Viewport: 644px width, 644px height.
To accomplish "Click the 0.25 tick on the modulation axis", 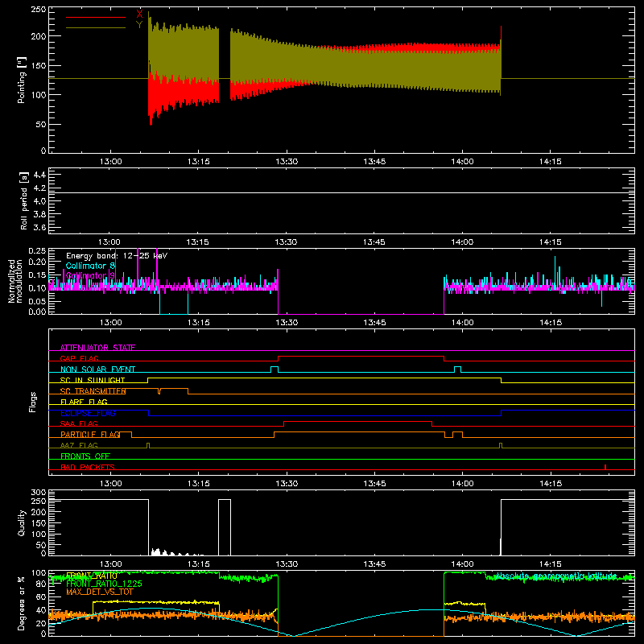I will coord(38,251).
